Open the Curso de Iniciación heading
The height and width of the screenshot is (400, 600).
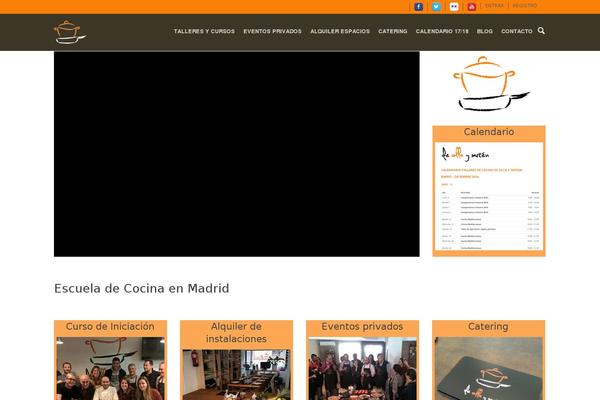(x=110, y=327)
